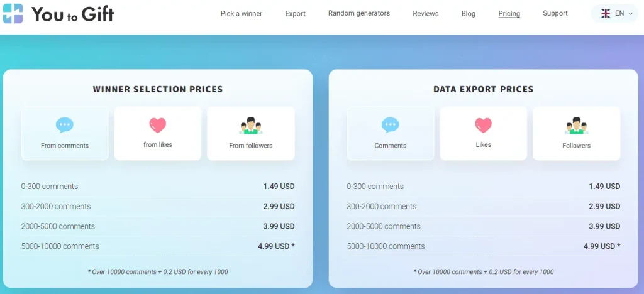Choose the people icon for From followers
644x294 pixels.
pyautogui.click(x=250, y=126)
